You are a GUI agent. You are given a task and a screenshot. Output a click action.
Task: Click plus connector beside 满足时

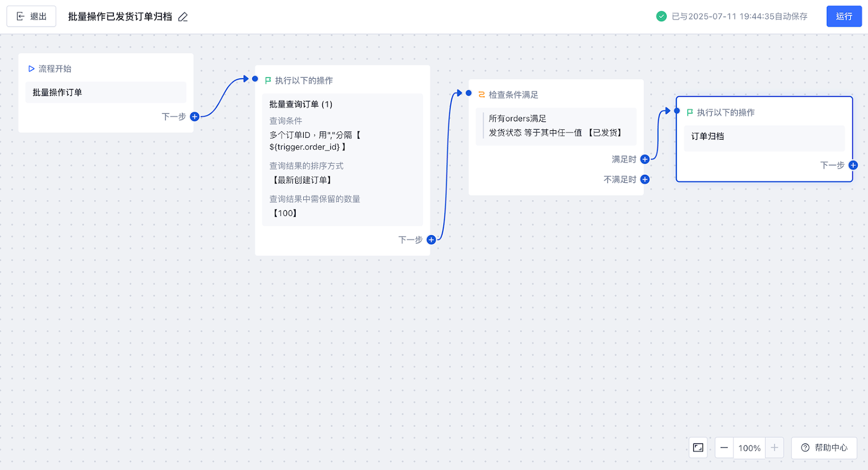(x=645, y=159)
